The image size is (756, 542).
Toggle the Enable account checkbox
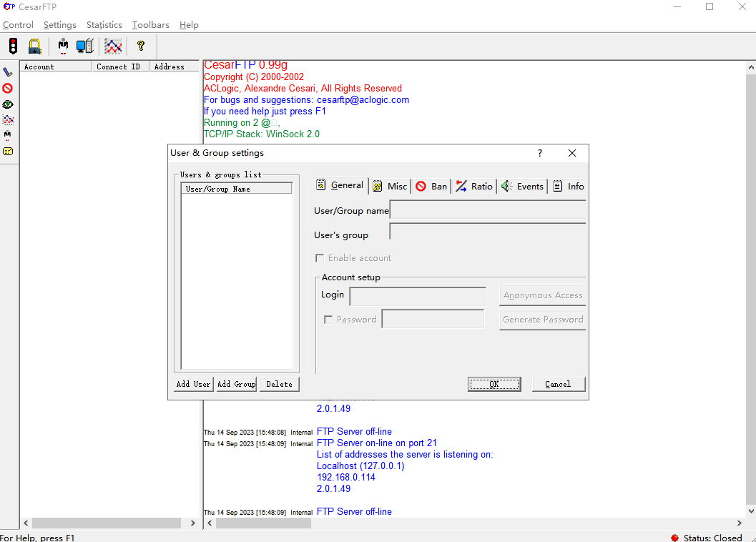320,258
